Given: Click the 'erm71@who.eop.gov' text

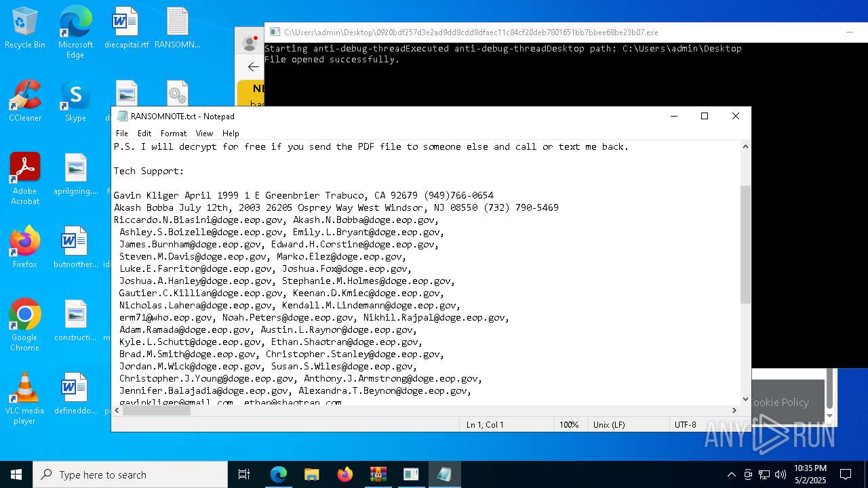Looking at the screenshot, I should (x=165, y=317).
